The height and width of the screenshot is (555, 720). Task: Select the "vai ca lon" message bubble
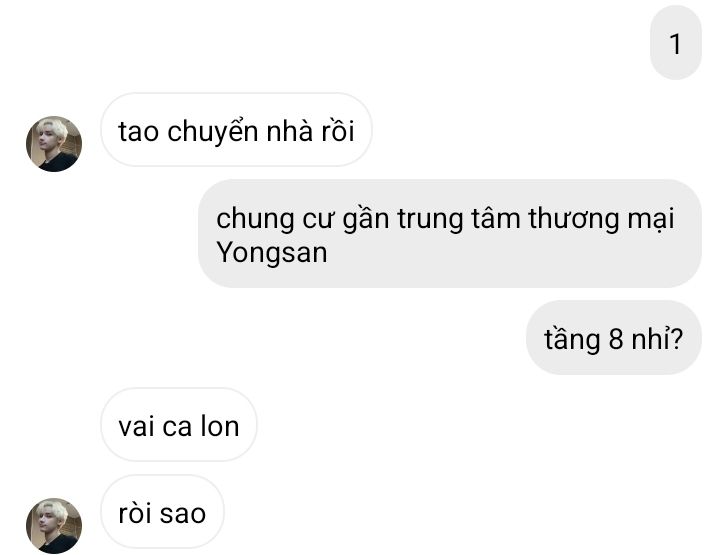click(179, 425)
